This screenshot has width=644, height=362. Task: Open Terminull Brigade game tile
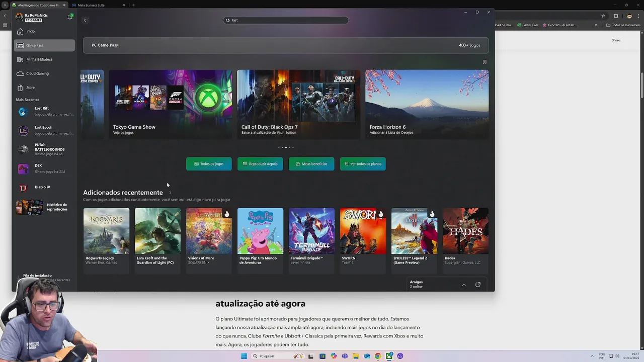click(x=311, y=240)
